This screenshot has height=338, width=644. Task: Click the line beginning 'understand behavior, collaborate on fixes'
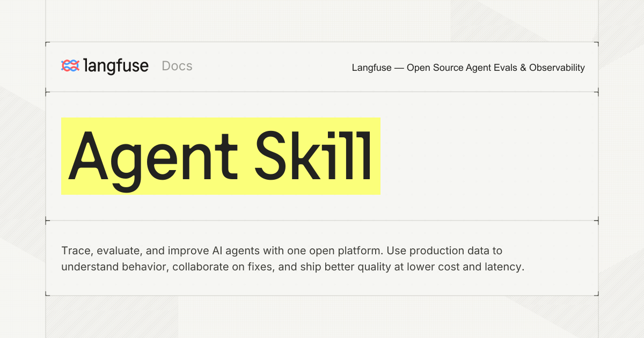(292, 267)
